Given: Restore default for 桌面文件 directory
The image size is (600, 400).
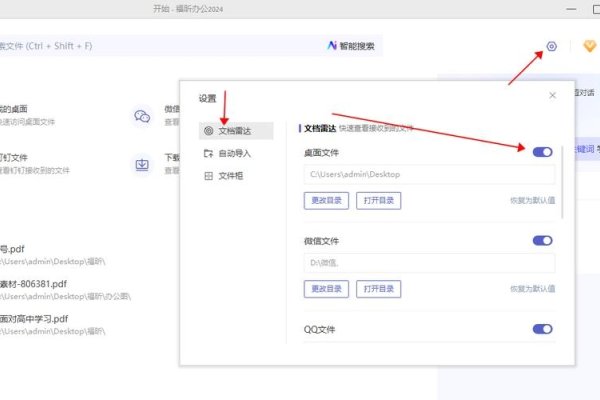Looking at the screenshot, I should point(532,201).
